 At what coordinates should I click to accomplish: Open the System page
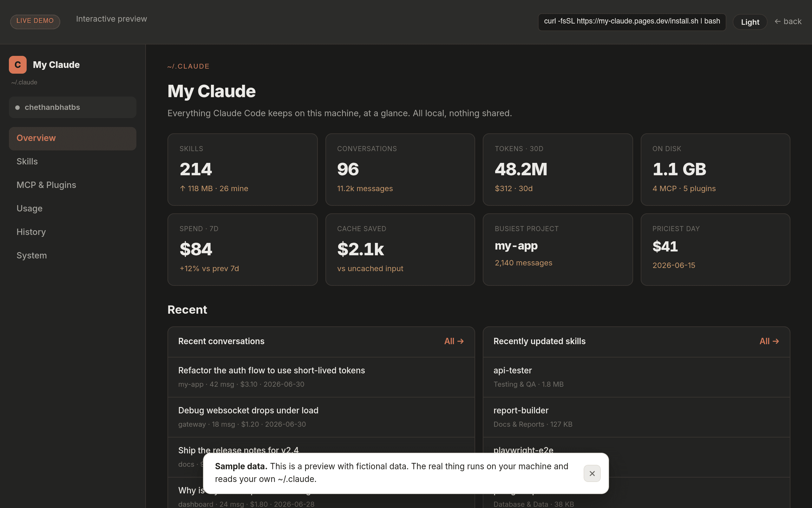72,256
